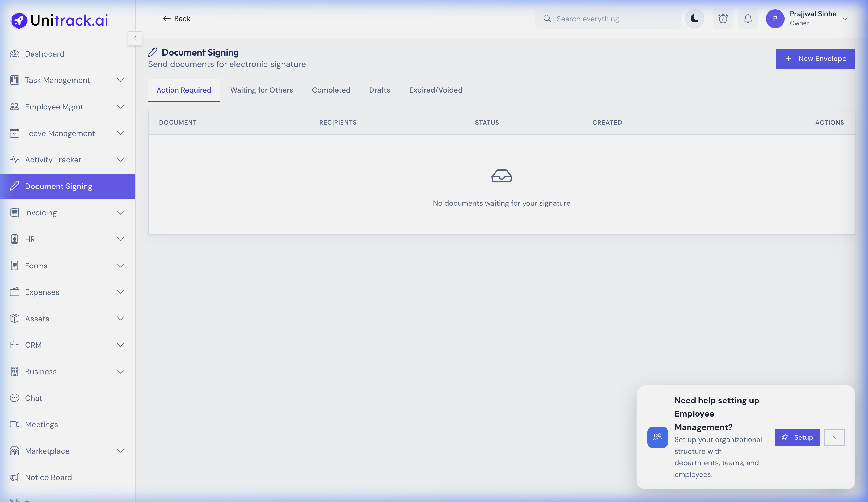Screen dimensions: 868x502
Task: Open the Dashboard from the sidebar
Action: tap(44, 54)
